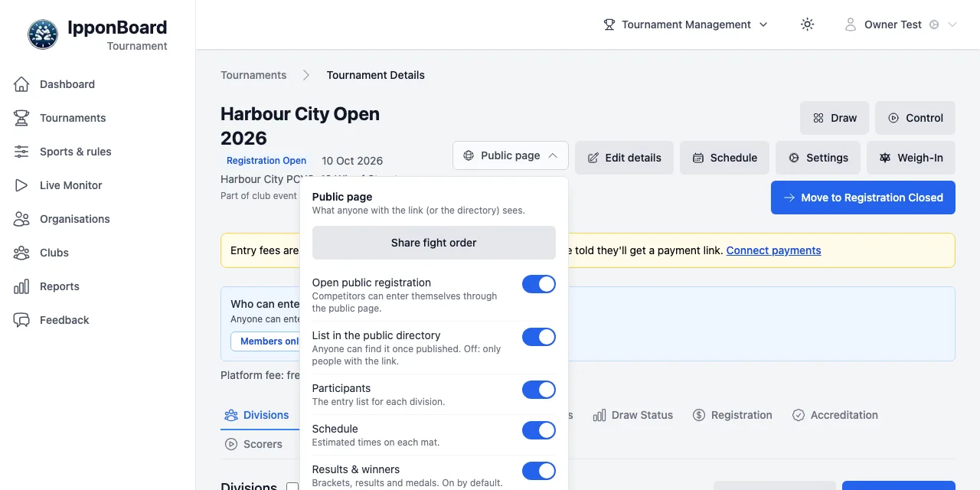This screenshot has width=980, height=490.
Task: Click the user avatar icon near Owner Test
Action: pyautogui.click(x=850, y=24)
